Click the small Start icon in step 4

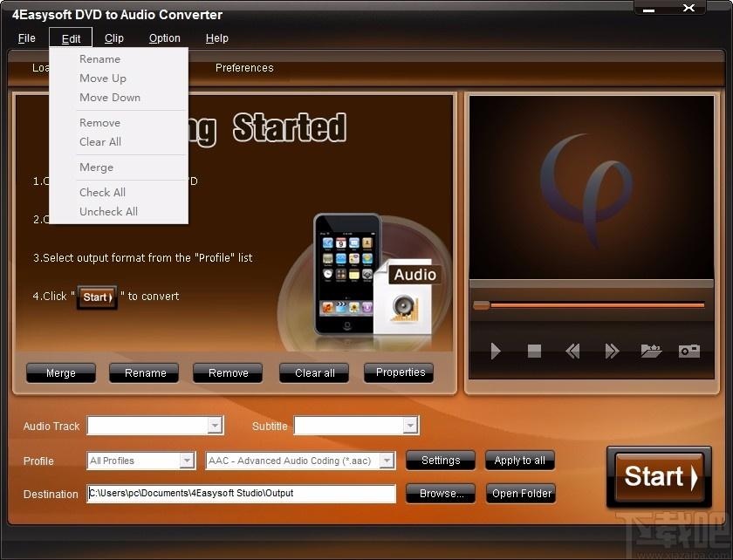click(x=97, y=297)
